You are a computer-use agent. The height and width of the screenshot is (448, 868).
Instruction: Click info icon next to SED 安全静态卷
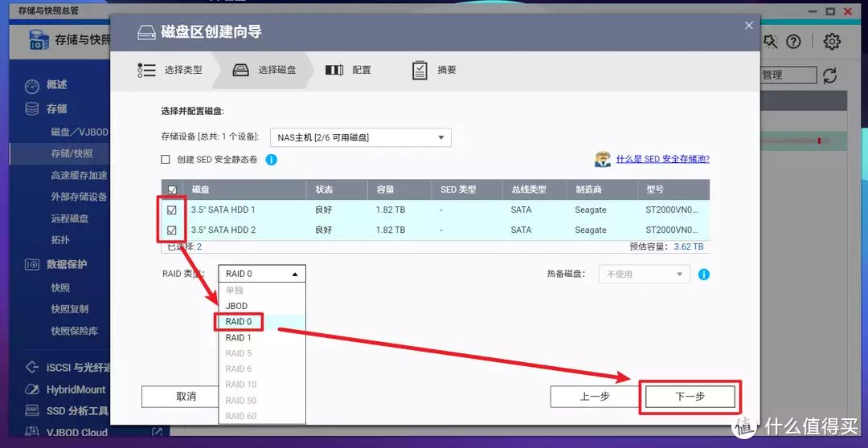[272, 160]
